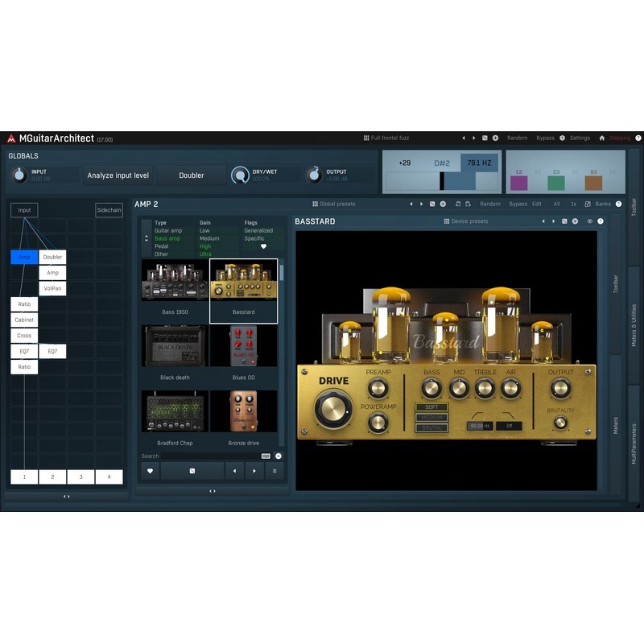Toggle the SOFT mode on the amp
Image resolution: width=644 pixels, height=644 pixels.
(x=431, y=407)
